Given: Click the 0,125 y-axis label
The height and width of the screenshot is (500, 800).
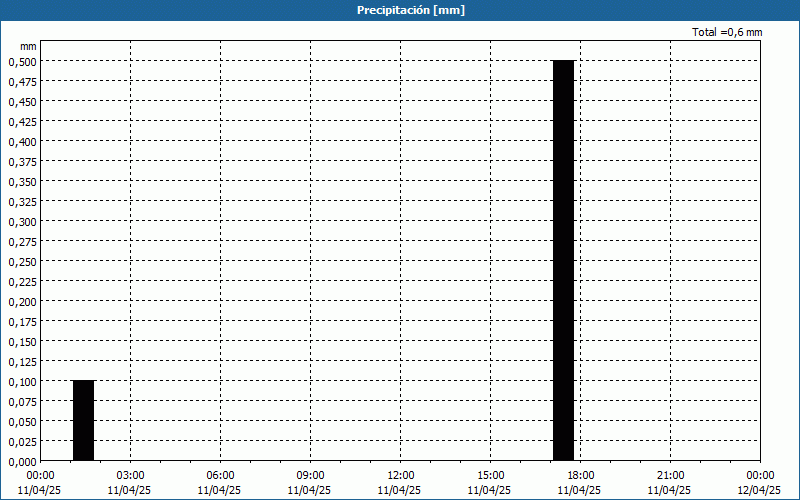Looking at the screenshot, I should click(x=22, y=362).
